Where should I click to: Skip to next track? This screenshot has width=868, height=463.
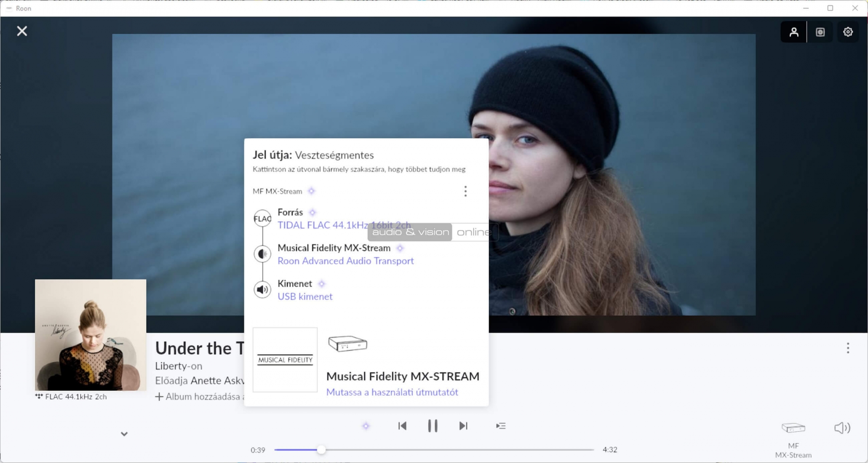(463, 426)
